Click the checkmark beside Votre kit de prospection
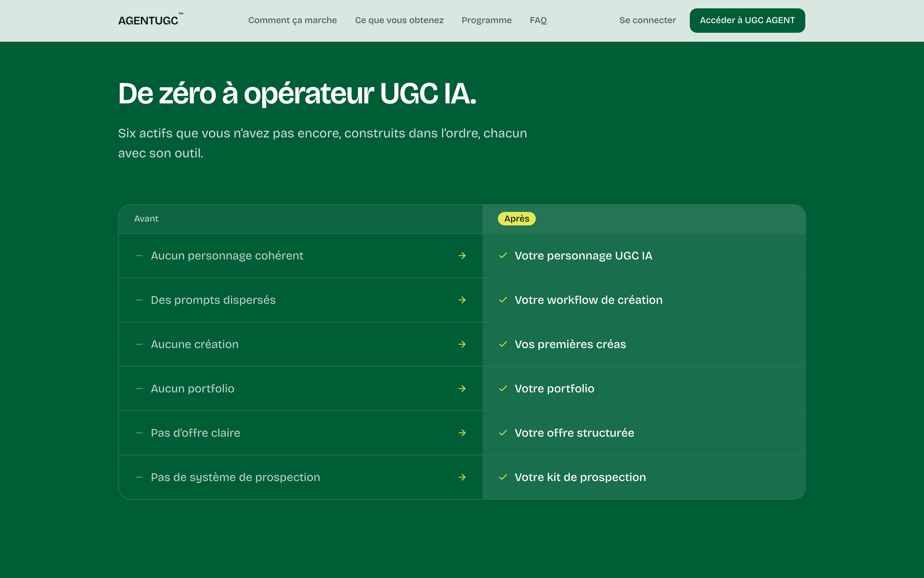Viewport: 924px width, 578px height. point(503,477)
